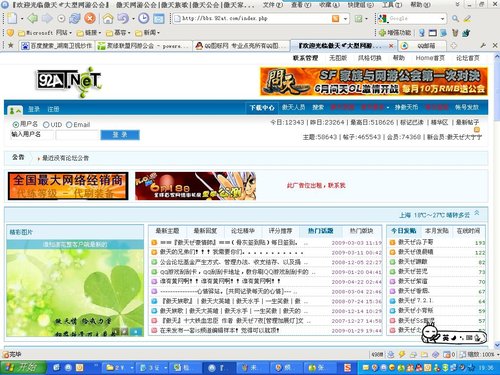Image resolution: width=500 pixels, height=375 pixels.
Task: Open the 查看 menu
Action: 301,5
